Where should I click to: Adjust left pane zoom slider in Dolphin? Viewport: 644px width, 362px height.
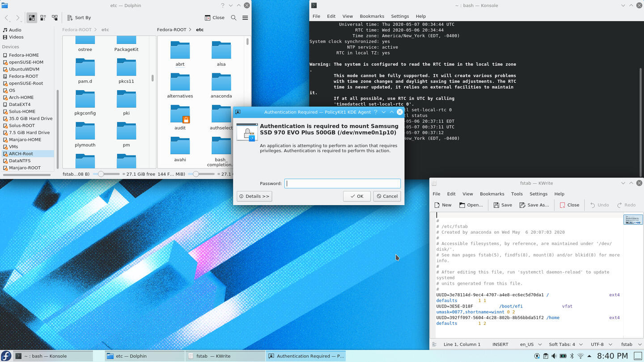pyautogui.click(x=106, y=174)
